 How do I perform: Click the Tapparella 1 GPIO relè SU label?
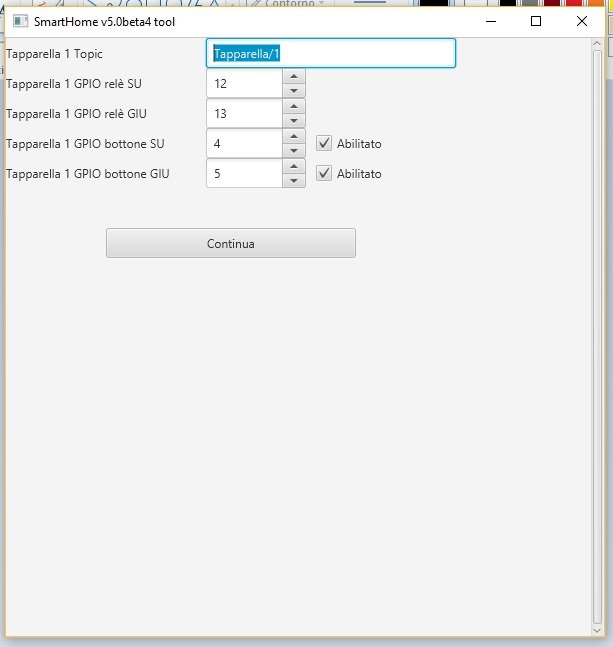74,84
